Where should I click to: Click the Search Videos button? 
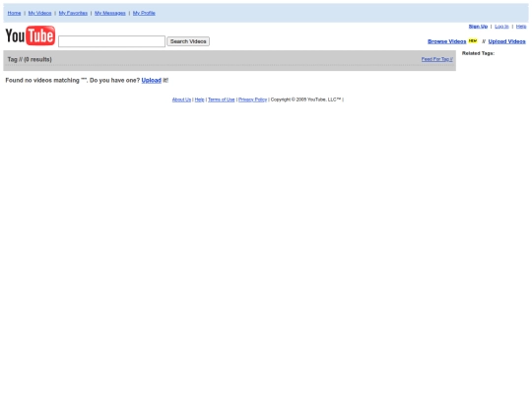(x=188, y=41)
